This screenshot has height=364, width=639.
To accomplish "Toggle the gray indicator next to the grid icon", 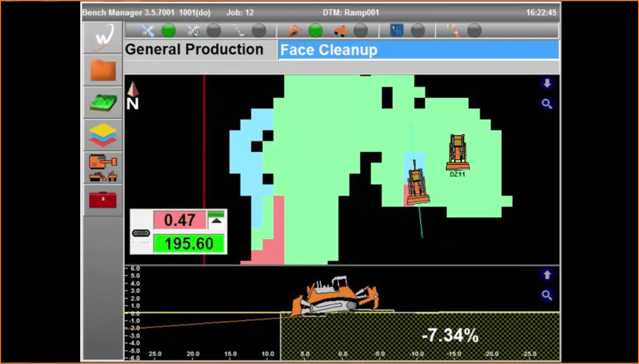I will (418, 31).
